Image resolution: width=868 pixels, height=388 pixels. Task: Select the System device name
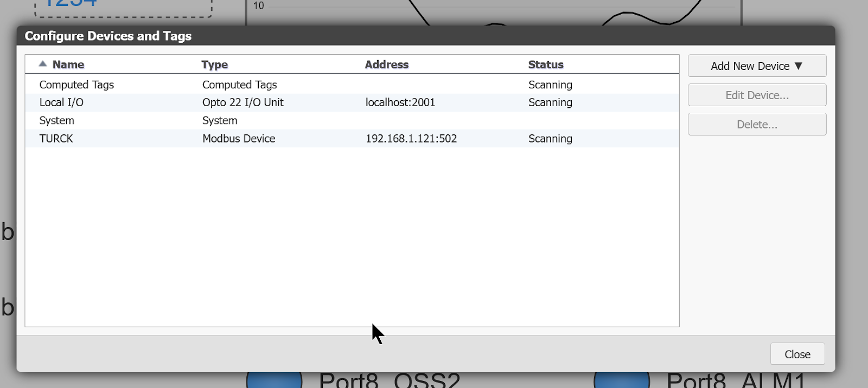(57, 121)
